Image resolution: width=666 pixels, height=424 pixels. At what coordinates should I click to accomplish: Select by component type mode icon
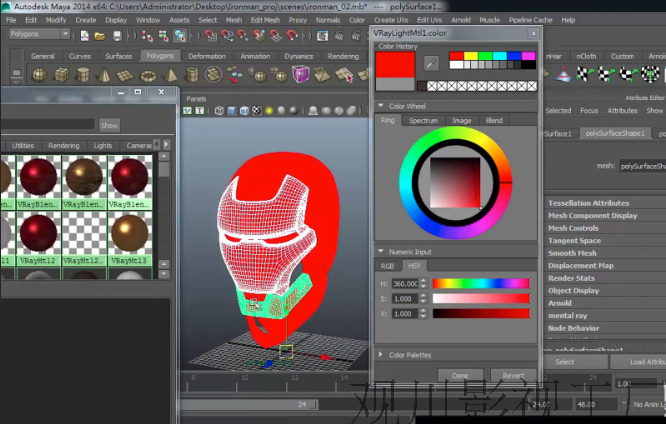tap(180, 36)
